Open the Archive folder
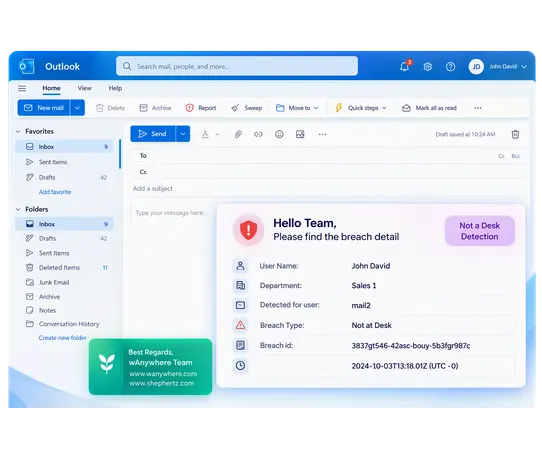This screenshot has width=542, height=455. coord(64,297)
